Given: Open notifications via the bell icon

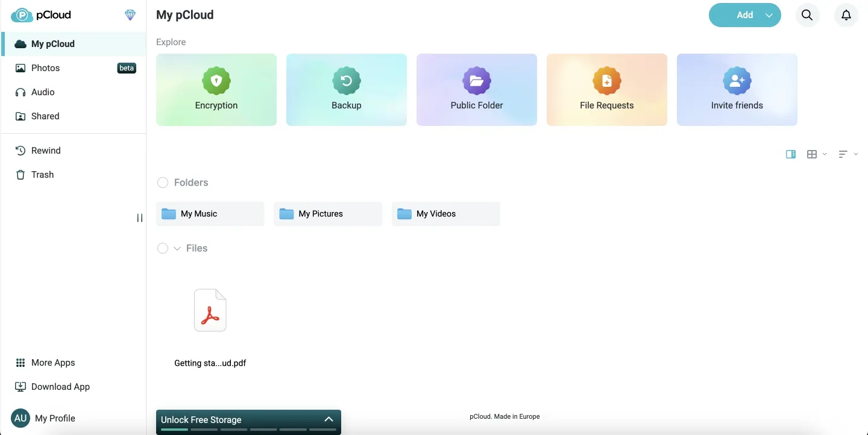Looking at the screenshot, I should 846,14.
